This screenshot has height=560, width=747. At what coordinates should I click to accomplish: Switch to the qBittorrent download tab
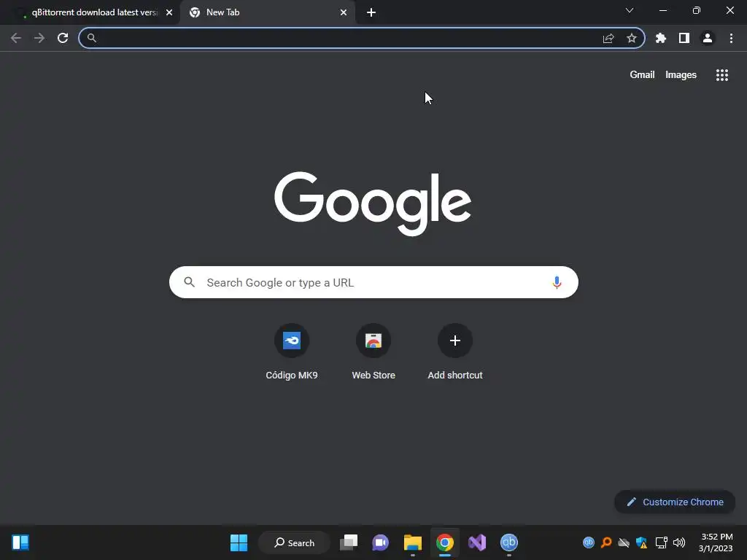coord(89,12)
